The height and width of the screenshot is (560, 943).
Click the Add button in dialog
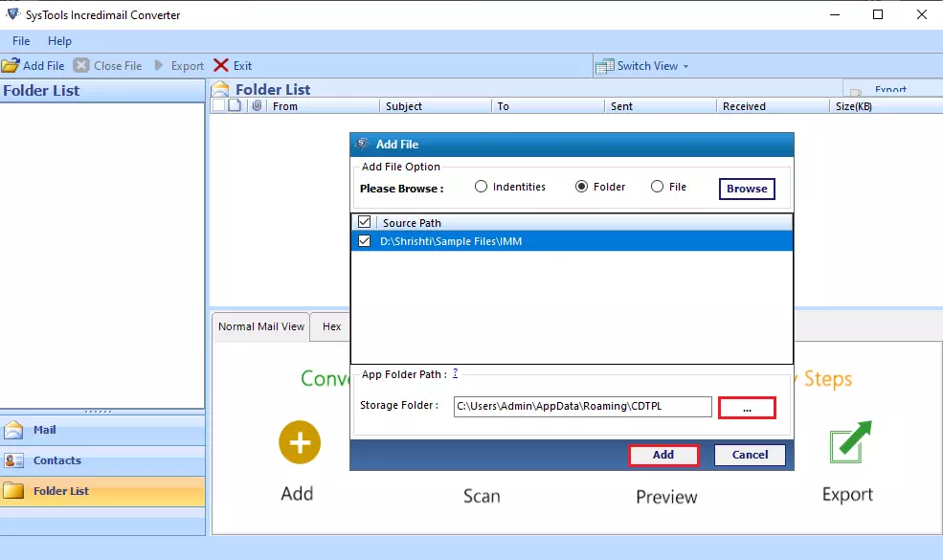pos(663,455)
